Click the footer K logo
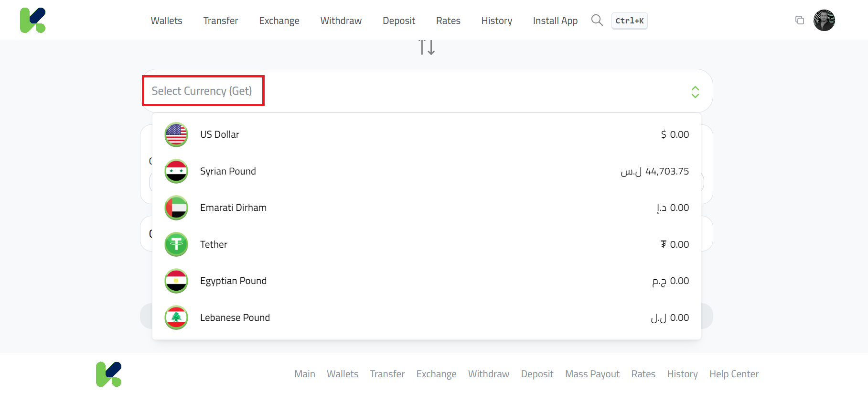 pos(108,374)
